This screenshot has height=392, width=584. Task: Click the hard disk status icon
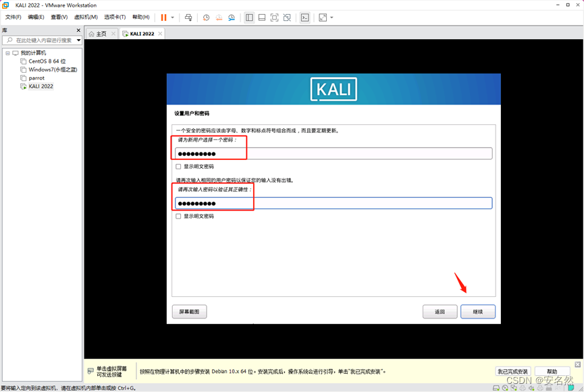pyautogui.click(x=496, y=388)
